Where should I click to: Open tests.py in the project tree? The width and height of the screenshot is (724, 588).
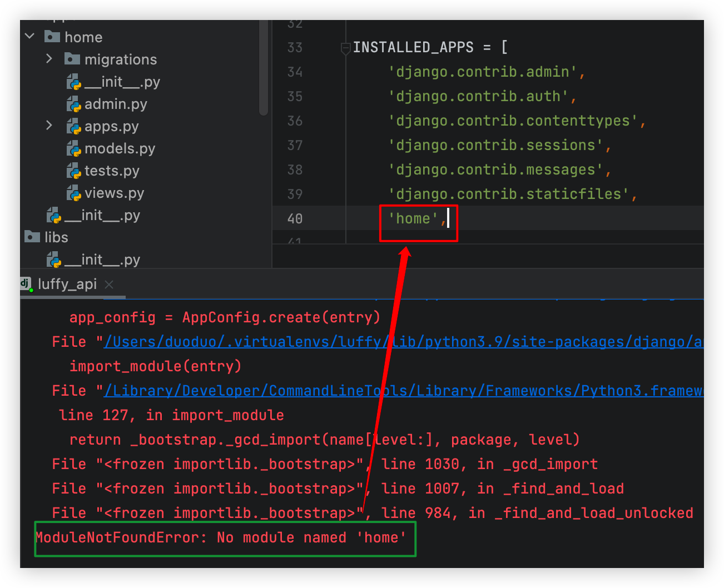112,171
